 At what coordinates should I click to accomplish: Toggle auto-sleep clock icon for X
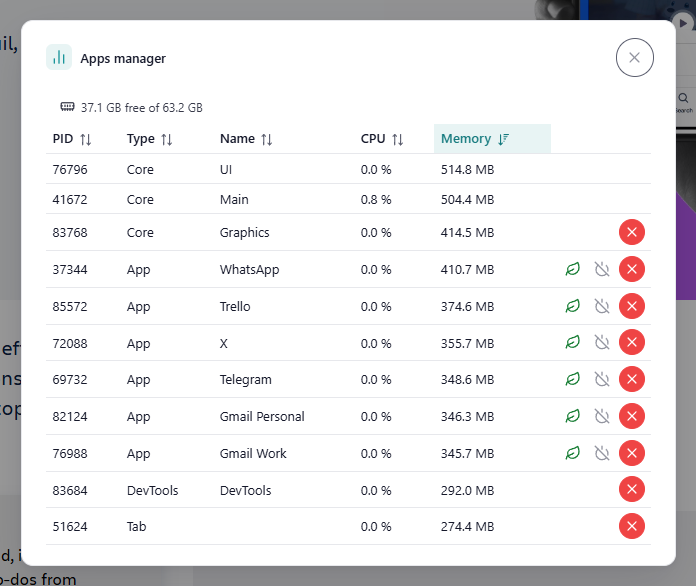602,342
